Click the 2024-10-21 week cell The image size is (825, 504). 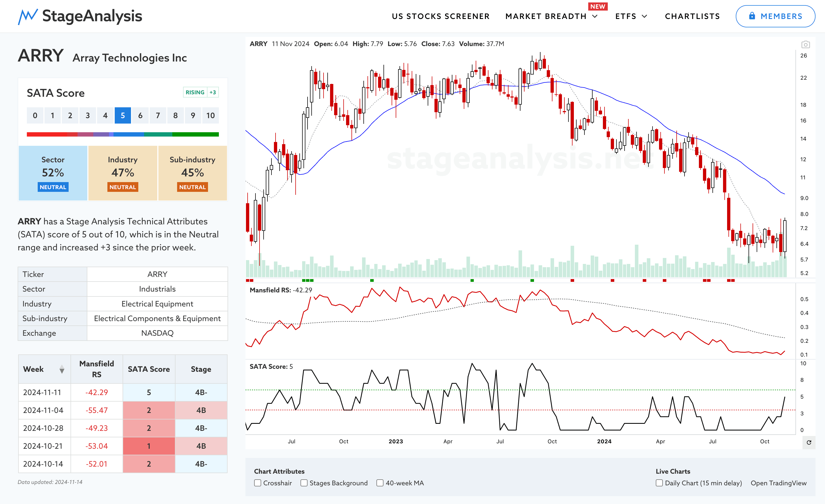coord(44,446)
